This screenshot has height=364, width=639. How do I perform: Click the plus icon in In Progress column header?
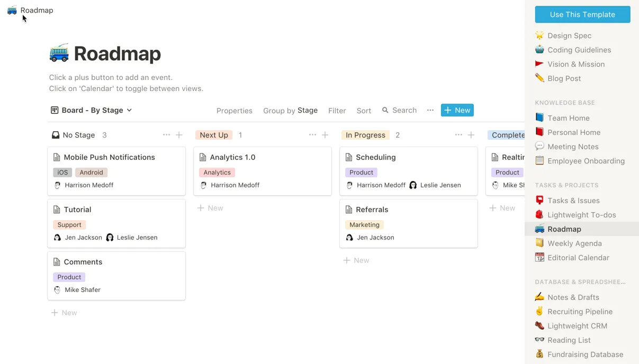pos(471,135)
